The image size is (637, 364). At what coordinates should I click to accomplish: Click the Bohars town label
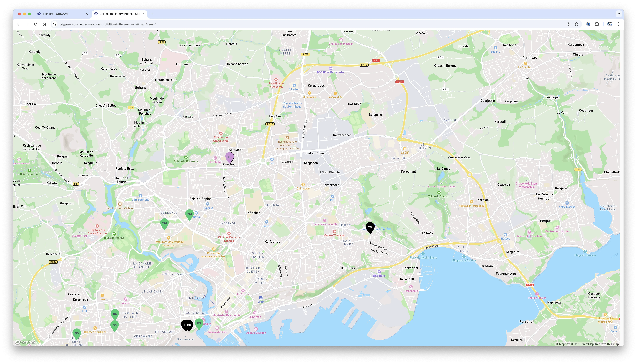pyautogui.click(x=140, y=87)
